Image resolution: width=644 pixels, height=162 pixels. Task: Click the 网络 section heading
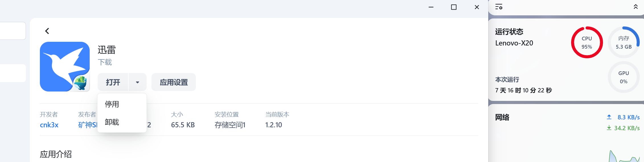click(502, 117)
